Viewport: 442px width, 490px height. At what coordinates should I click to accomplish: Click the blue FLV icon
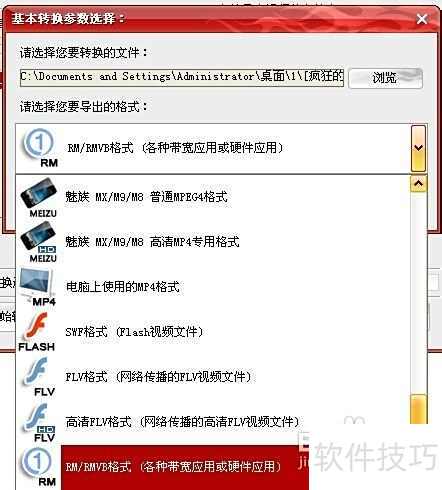[39, 377]
